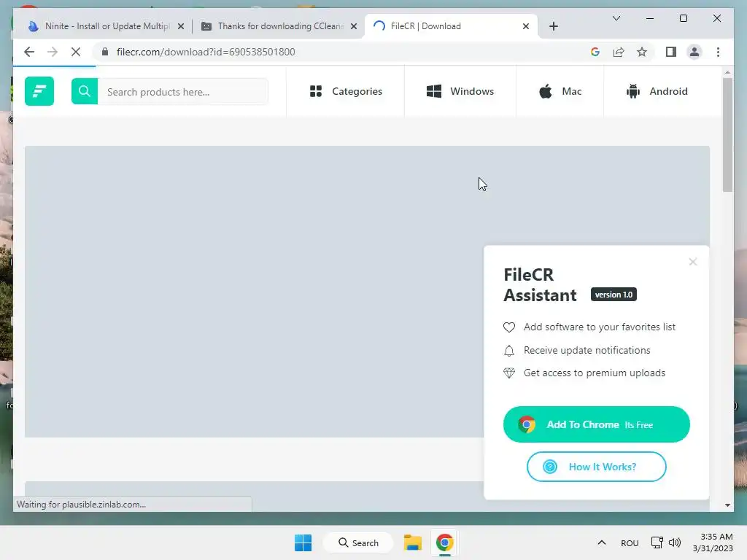This screenshot has height=560, width=747.
Task: Open the clock and date panel
Action: pos(713,542)
